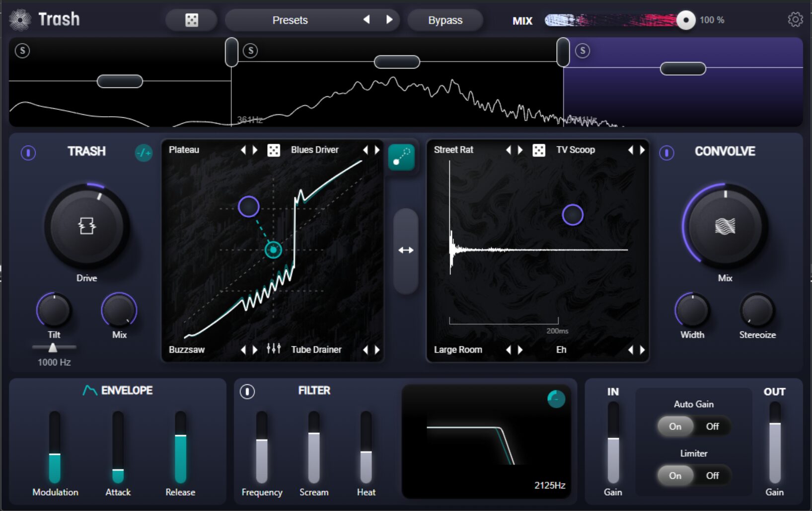The image size is (812, 511).
Task: Turn Auto Gain On
Action: point(675,426)
